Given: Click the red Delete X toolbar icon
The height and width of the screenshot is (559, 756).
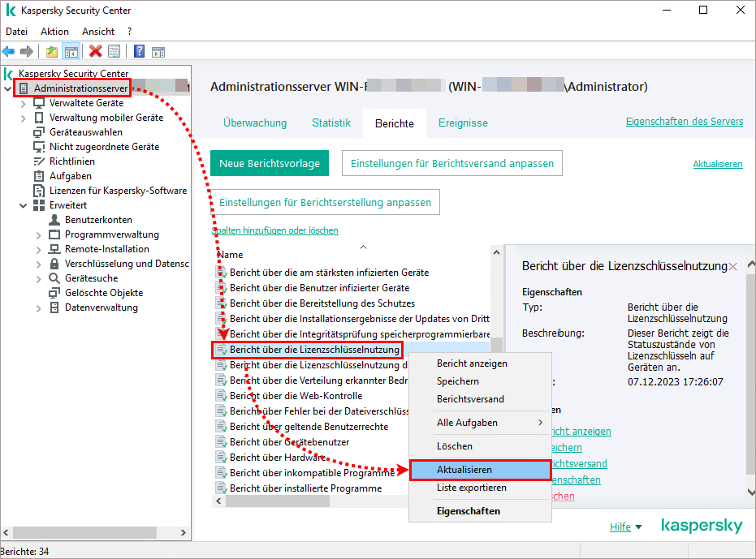Looking at the screenshot, I should tap(95, 51).
